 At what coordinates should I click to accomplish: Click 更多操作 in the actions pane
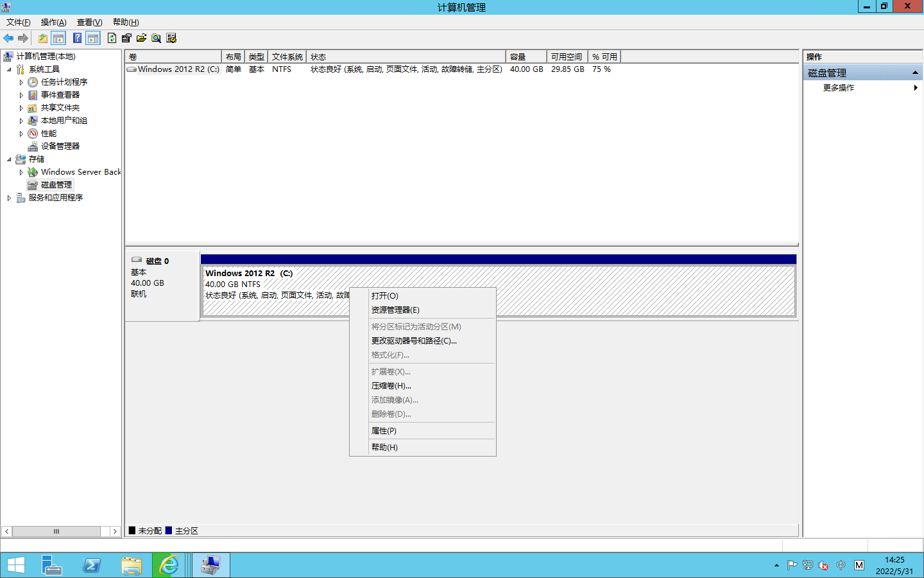pyautogui.click(x=839, y=88)
